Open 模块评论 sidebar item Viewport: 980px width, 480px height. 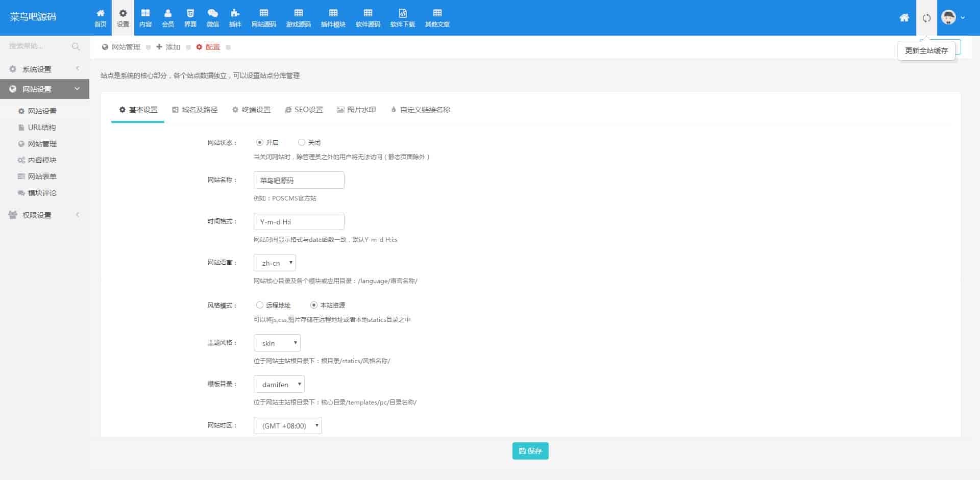(x=42, y=192)
